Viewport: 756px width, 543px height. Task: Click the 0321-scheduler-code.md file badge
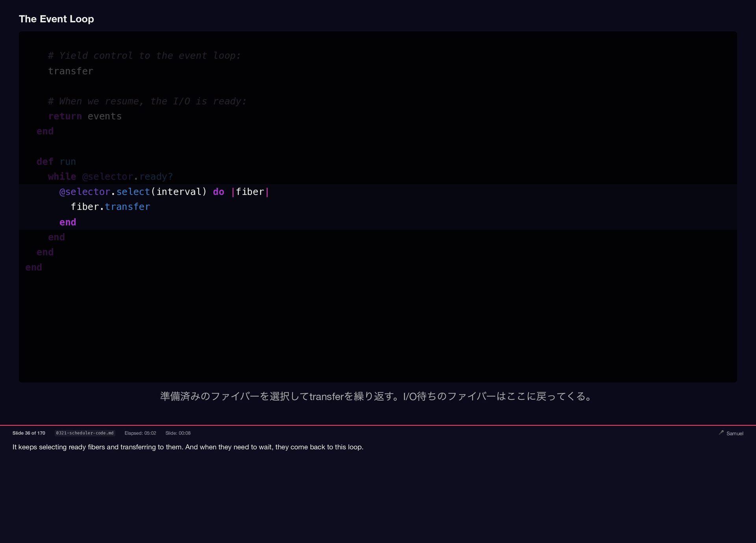[x=85, y=433]
